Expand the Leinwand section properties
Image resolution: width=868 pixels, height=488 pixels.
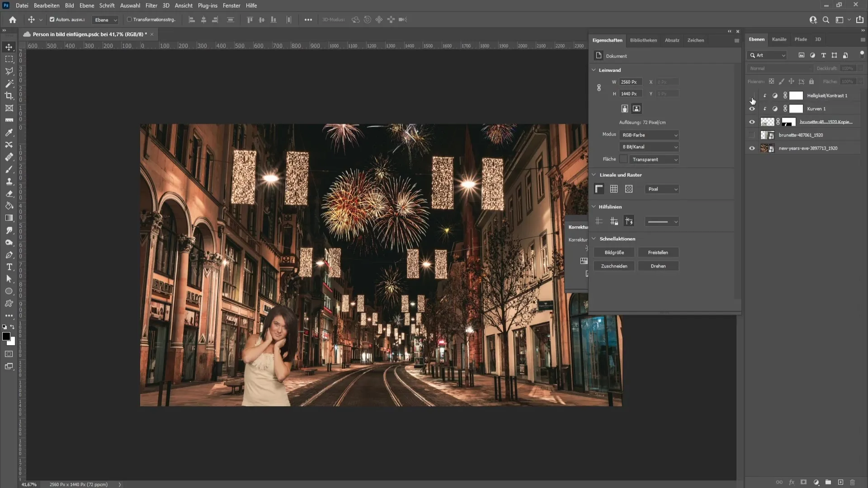594,70
